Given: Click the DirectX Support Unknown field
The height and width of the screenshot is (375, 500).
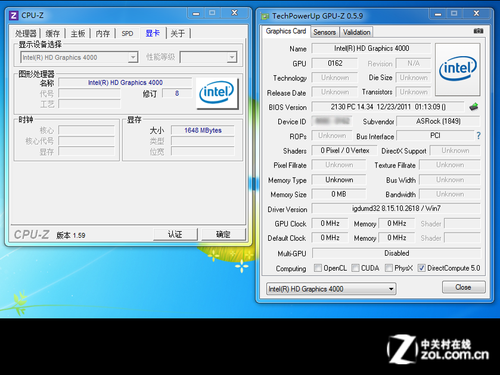Looking at the screenshot, I should click(x=455, y=151).
